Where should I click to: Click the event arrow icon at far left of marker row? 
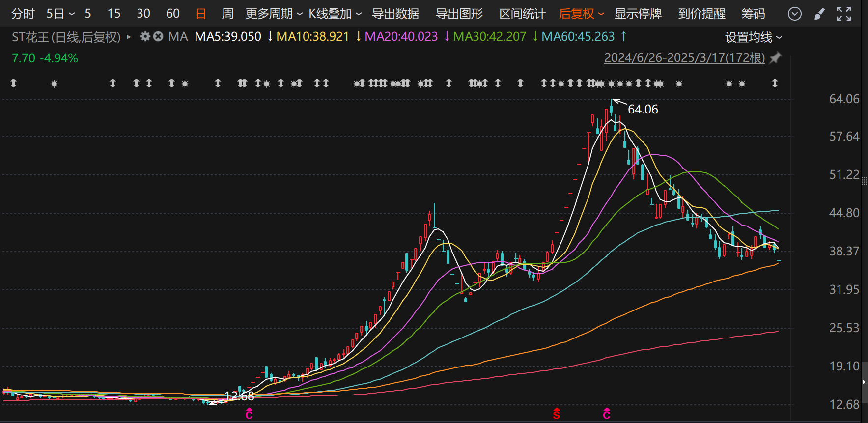14,84
